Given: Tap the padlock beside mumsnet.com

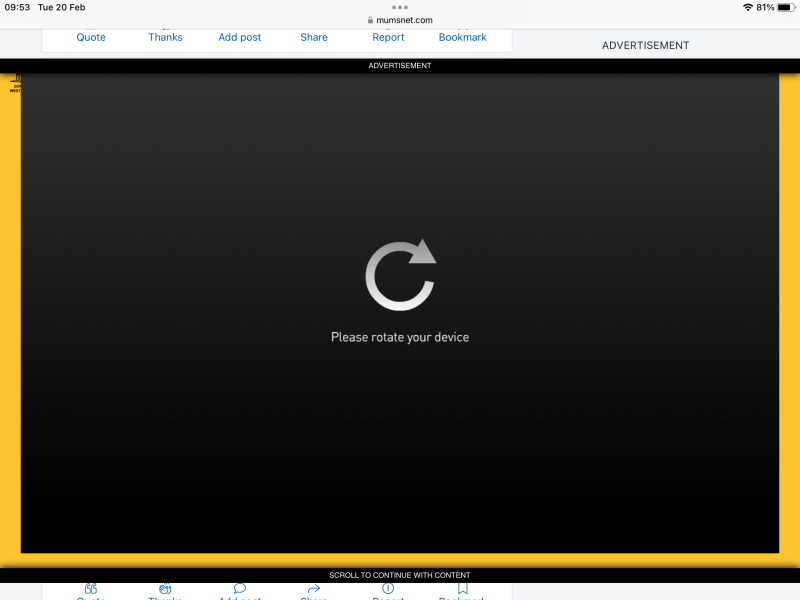Looking at the screenshot, I should 370,19.
